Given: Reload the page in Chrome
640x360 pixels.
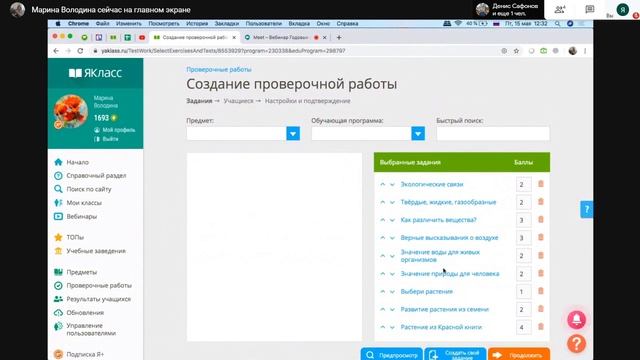Looking at the screenshot, I should [80, 51].
